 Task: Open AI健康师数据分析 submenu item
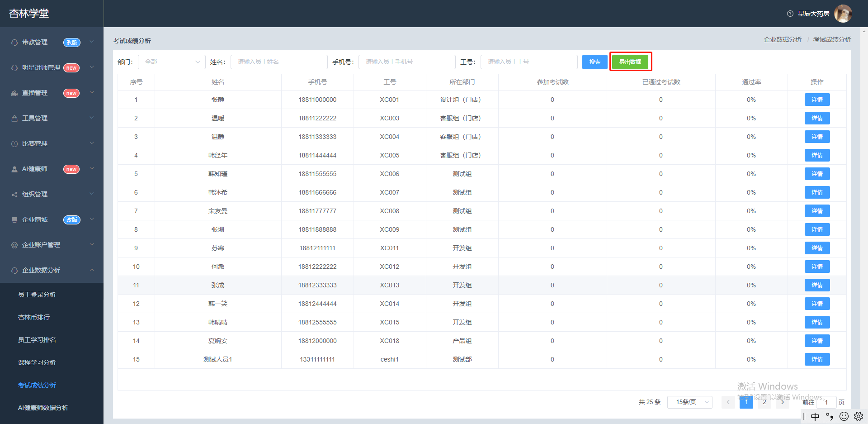click(x=43, y=408)
